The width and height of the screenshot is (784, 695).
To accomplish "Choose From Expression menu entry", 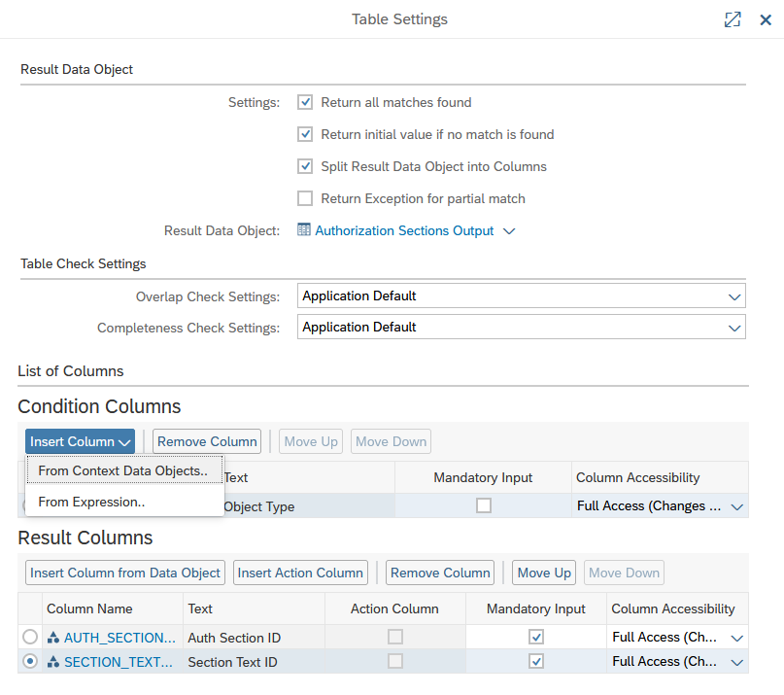I will tap(91, 503).
